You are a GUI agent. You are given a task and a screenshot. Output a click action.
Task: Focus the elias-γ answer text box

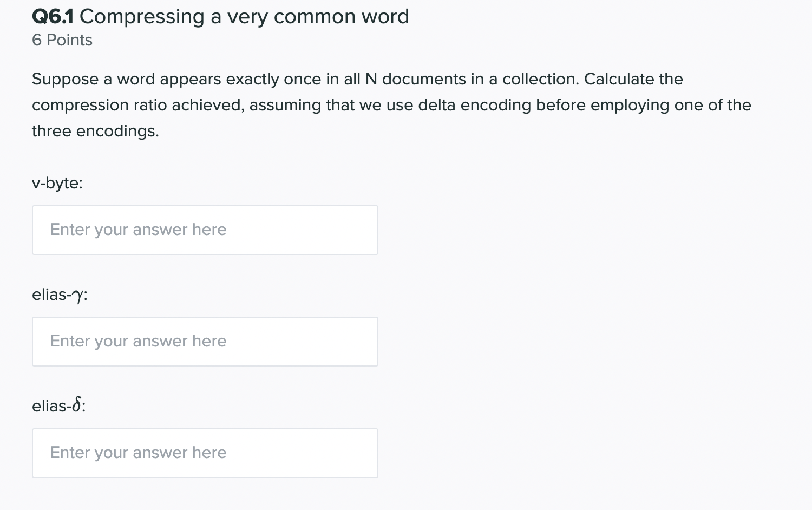pos(205,342)
